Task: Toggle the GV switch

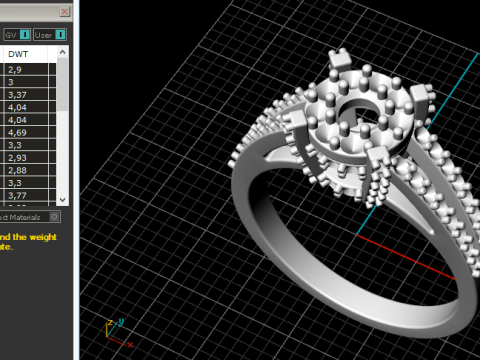Action: tap(17, 35)
